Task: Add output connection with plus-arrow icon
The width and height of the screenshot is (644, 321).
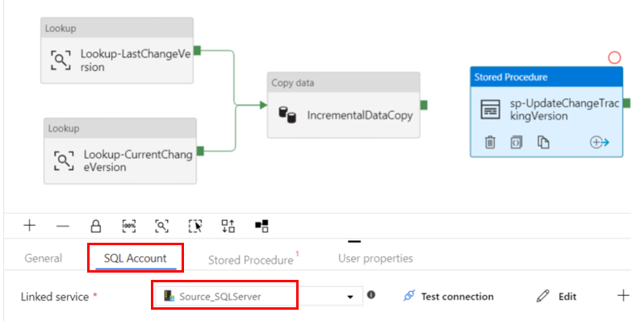Action: pos(600,143)
